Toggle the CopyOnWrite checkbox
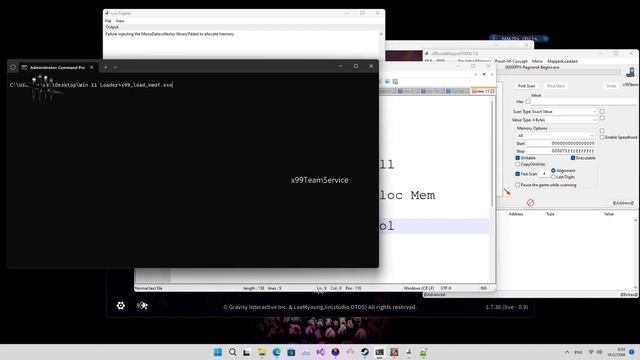 coord(518,164)
